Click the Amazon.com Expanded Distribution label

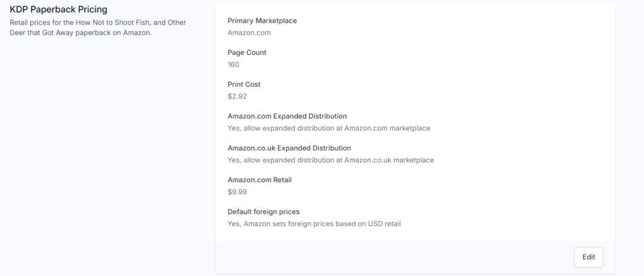pyautogui.click(x=287, y=116)
